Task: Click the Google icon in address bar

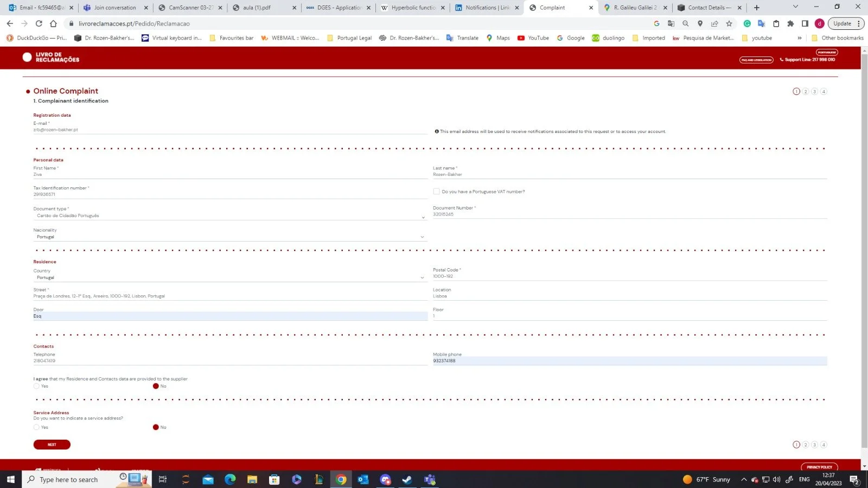Action: 656,24
